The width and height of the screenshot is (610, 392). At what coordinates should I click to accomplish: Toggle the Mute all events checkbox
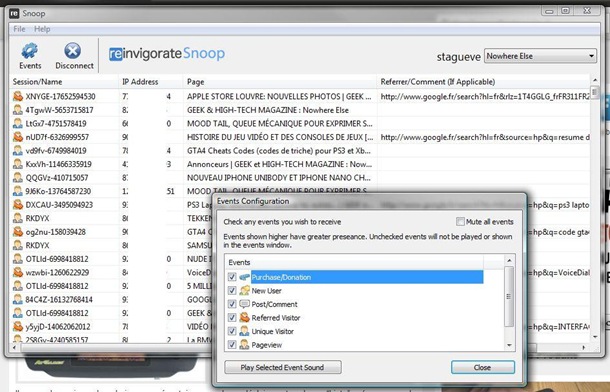(460, 222)
